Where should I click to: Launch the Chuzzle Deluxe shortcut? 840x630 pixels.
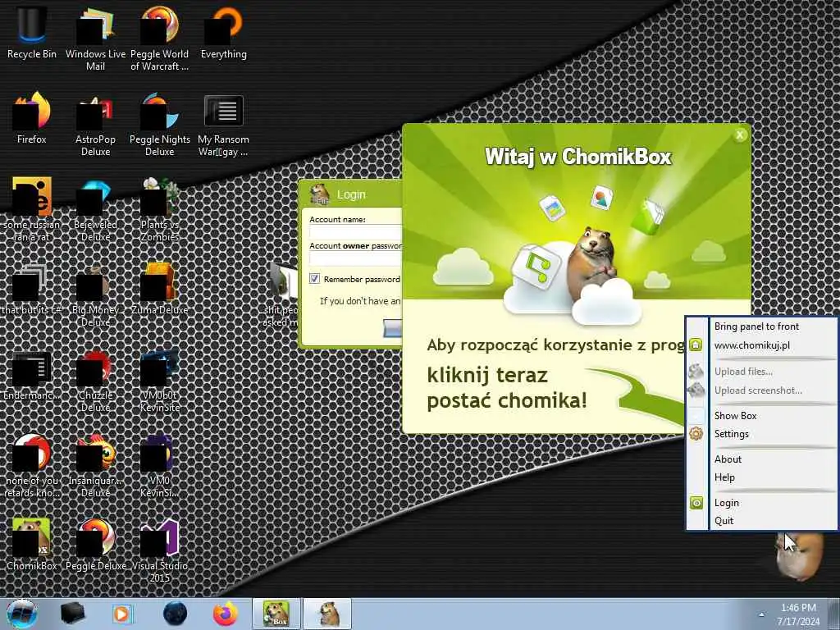[x=95, y=381]
